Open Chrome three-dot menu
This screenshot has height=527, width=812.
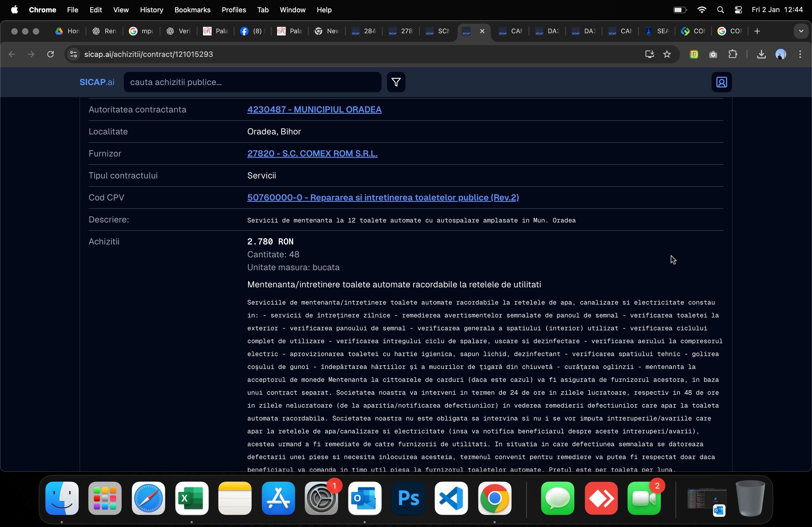pyautogui.click(x=800, y=54)
